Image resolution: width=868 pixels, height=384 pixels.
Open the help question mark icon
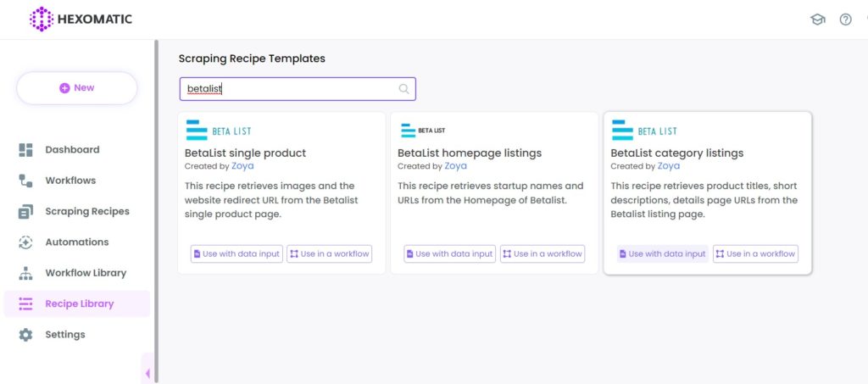coord(845,19)
